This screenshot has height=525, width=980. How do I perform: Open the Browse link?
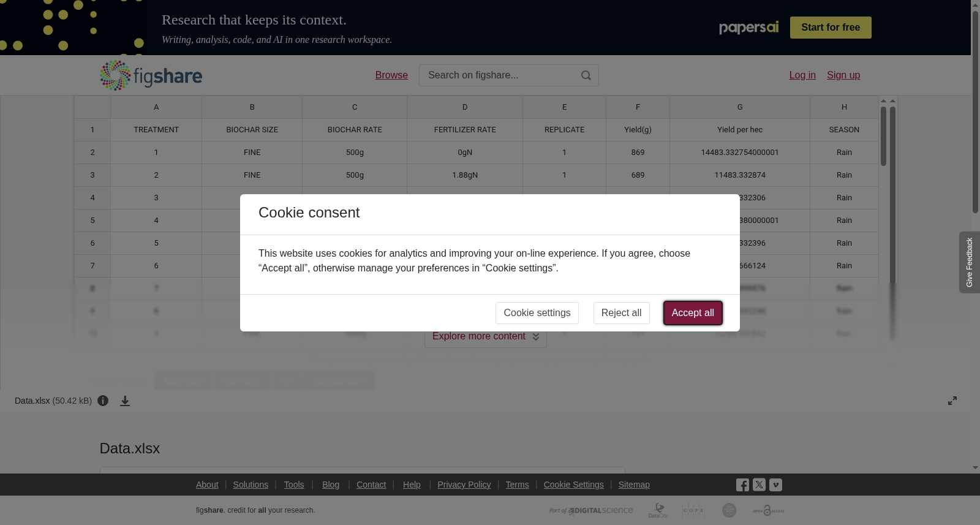tap(391, 75)
